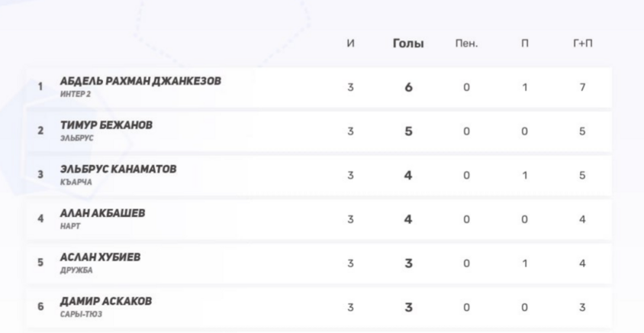Open player Абдель Рахман Джанкезов
This screenshot has height=333, width=644.
141,81
